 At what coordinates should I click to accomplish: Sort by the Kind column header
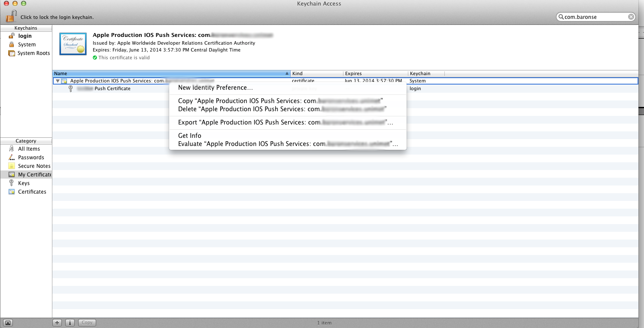coord(317,73)
